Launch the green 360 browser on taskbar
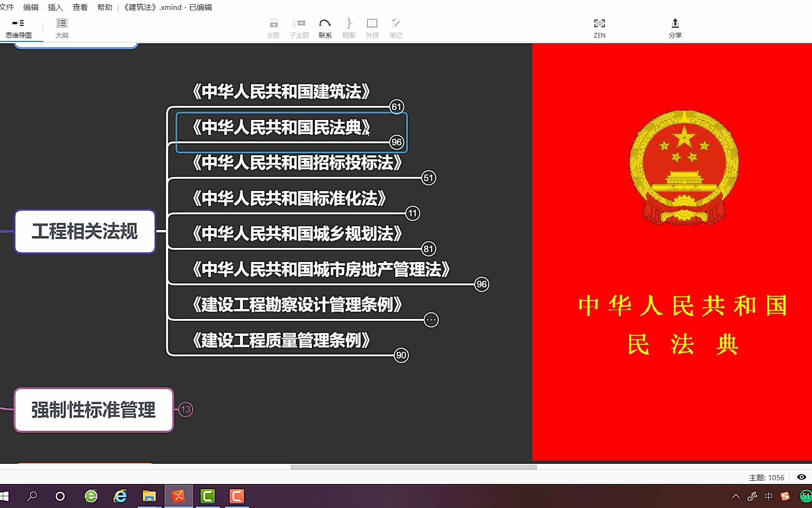This screenshot has height=508, width=812. pyautogui.click(x=91, y=496)
